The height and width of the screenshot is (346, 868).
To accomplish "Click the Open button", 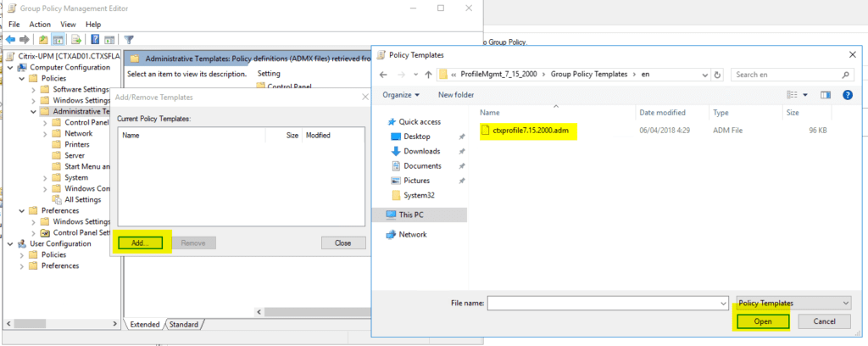I will click(x=763, y=321).
